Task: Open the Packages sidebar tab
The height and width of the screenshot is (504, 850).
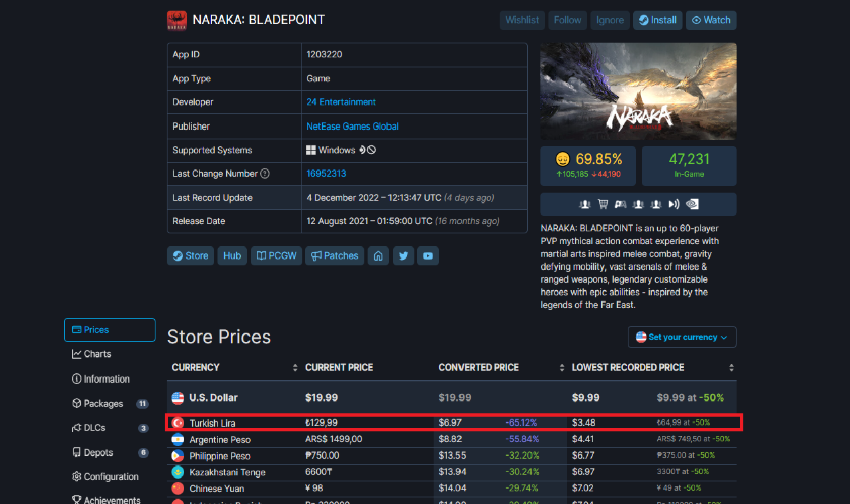Action: click(103, 403)
